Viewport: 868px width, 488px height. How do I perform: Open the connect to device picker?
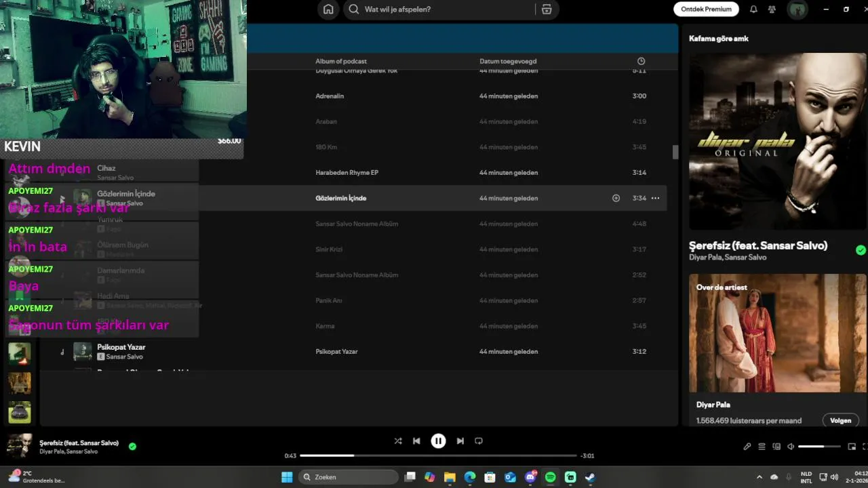(776, 447)
